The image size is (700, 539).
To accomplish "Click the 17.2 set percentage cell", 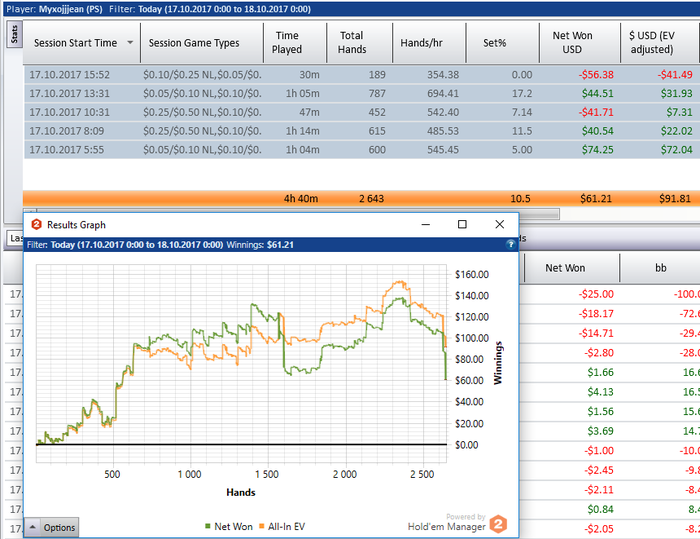I will point(521,93).
